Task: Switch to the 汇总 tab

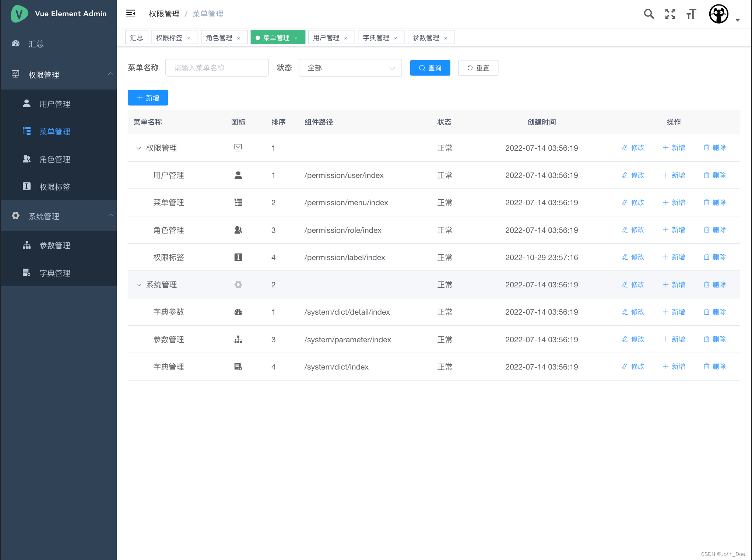Action: click(x=136, y=38)
